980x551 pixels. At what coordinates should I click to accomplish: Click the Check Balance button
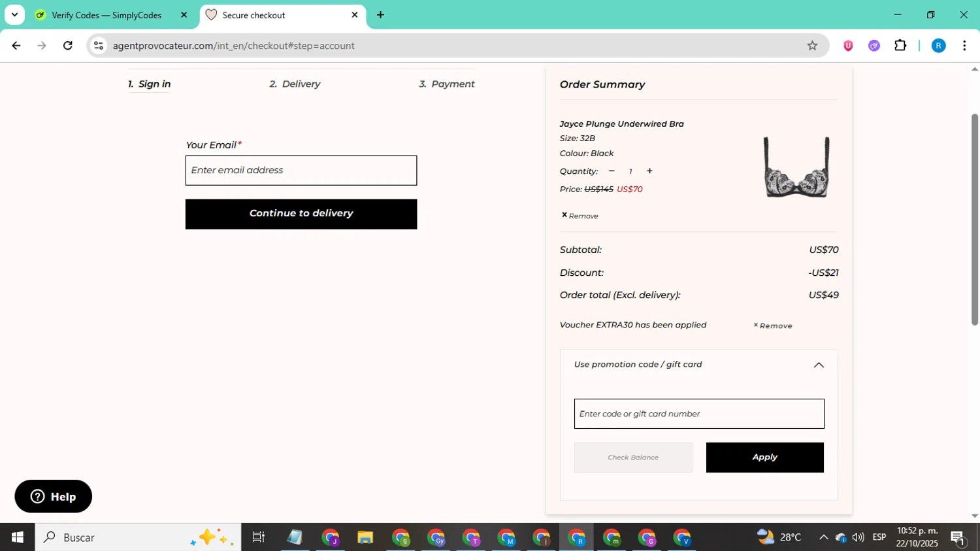point(633,458)
